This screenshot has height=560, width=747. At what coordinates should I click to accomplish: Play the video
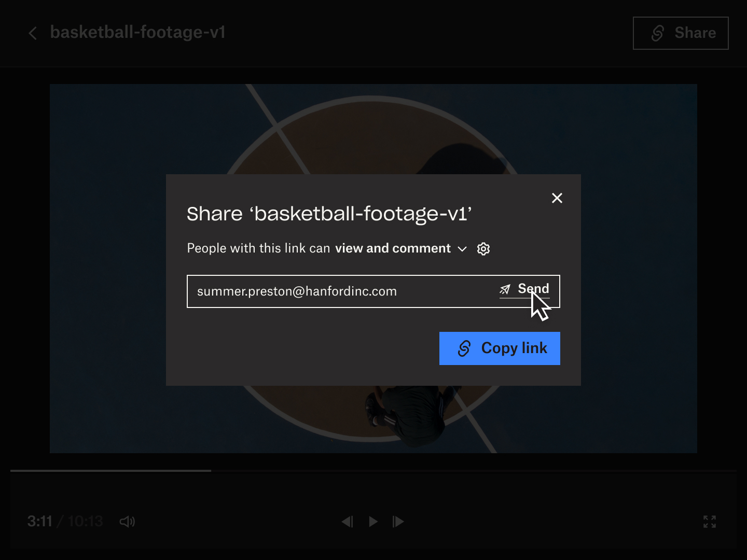coord(373,522)
